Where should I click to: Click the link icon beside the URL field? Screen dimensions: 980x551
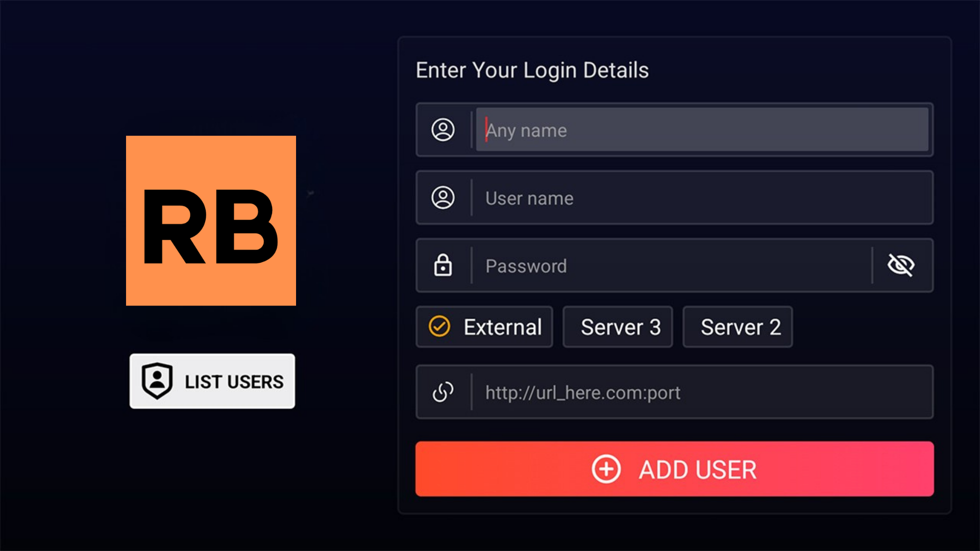click(443, 392)
